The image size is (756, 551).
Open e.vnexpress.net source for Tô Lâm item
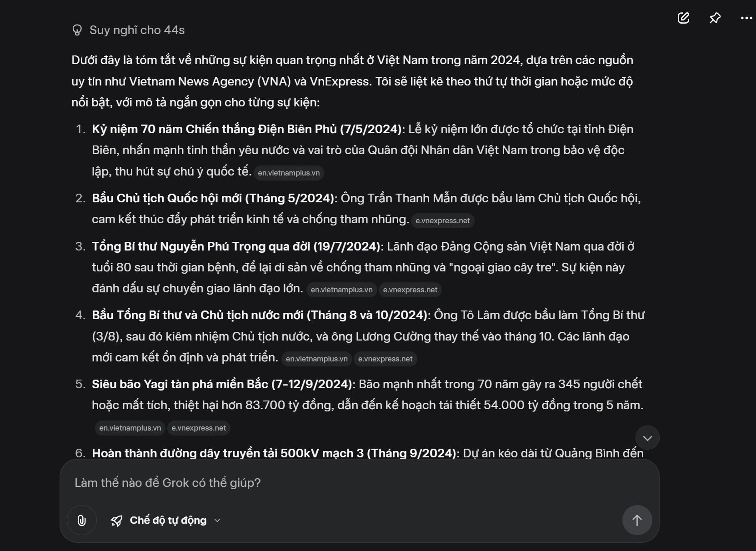(x=385, y=359)
